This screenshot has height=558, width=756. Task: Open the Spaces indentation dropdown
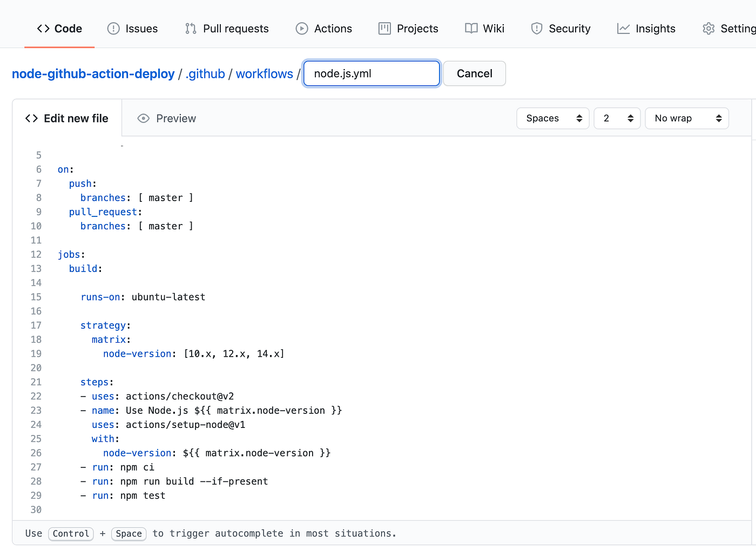coord(552,118)
